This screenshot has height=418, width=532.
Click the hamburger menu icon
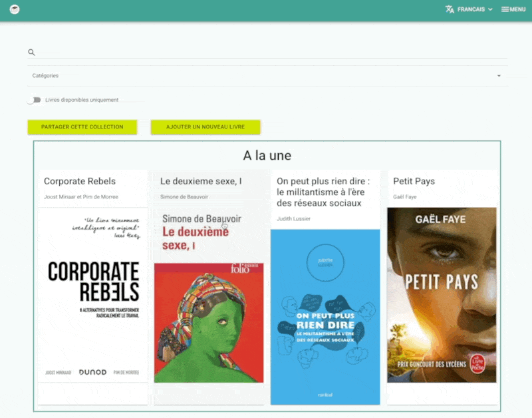tap(505, 9)
